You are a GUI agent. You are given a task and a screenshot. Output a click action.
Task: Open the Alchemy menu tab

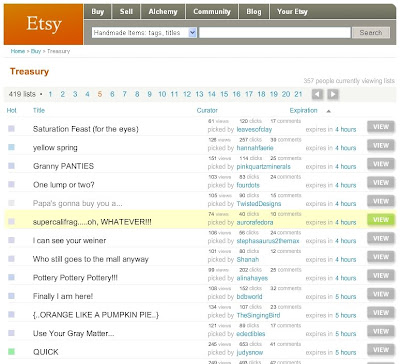163,12
